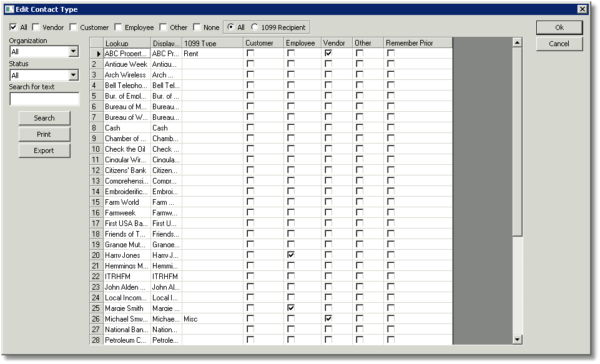
Task: Uncheck Employee for Margie Smith
Action: 291,308
